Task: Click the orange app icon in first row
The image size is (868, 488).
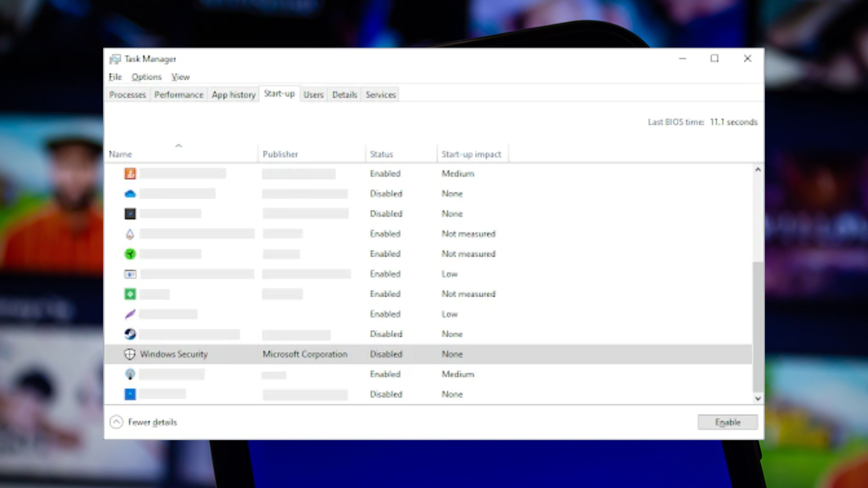Action: (x=130, y=174)
